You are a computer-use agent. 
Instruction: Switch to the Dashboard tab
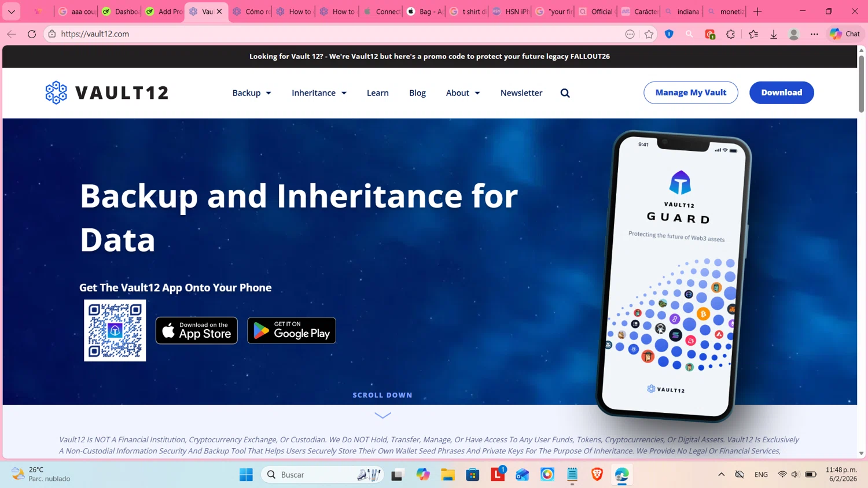coord(120,12)
